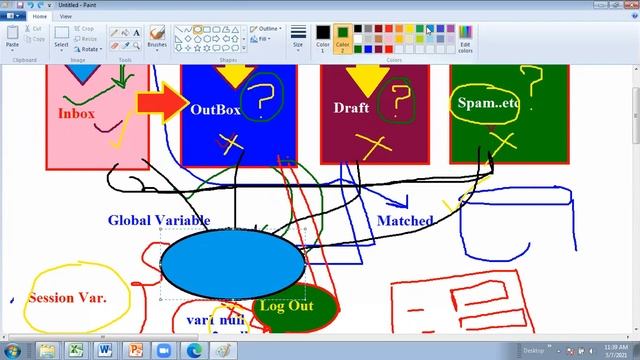This screenshot has width=640, height=360.
Task: Select the Eraser tool
Action: click(115, 45)
